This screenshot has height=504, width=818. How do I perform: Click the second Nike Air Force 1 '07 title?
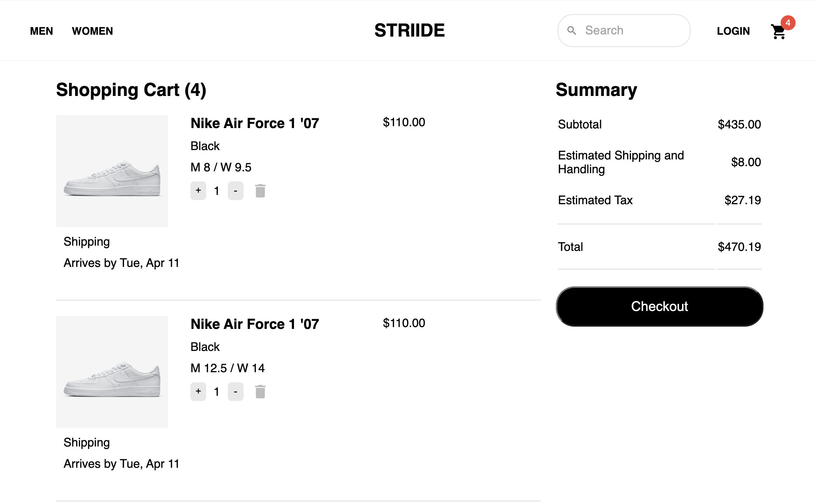pyautogui.click(x=255, y=324)
